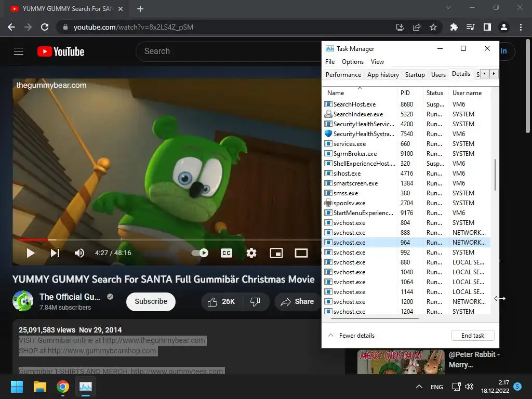Open YouTube hamburger guide menu
This screenshot has height=399, width=532.
(x=19, y=51)
